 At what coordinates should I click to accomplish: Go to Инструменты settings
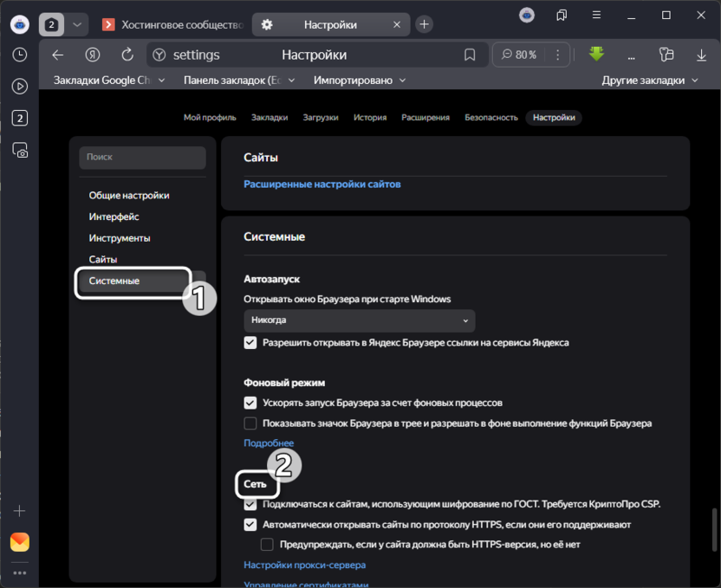click(x=119, y=238)
